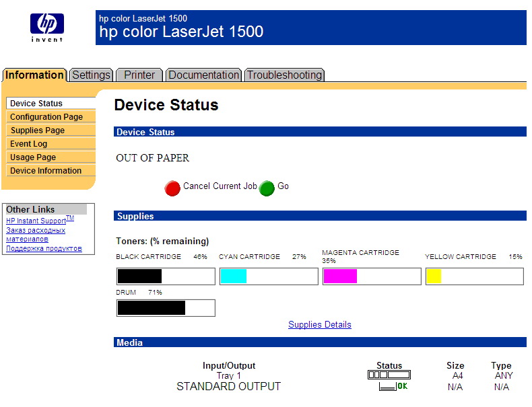532x407 pixels.
Task: Click the magenta cartridge level bar
Action: click(x=372, y=276)
